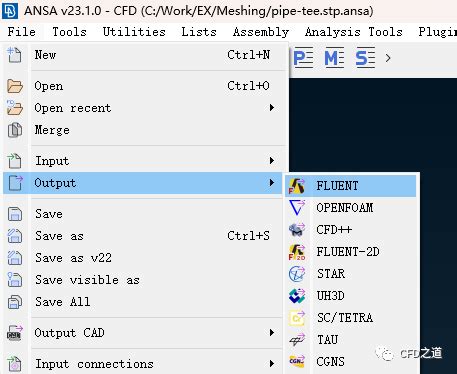Click the M list toolbar icon
The width and height of the screenshot is (457, 374).
(x=334, y=58)
